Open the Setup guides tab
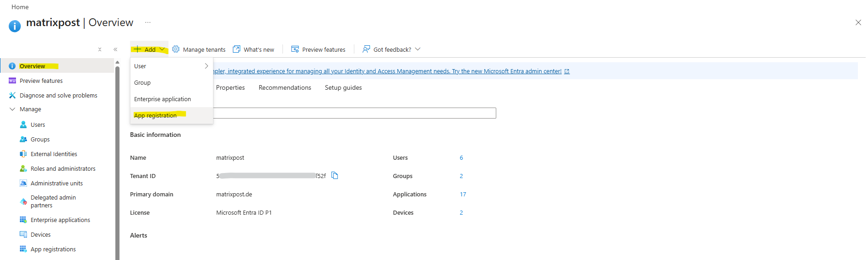The image size is (868, 260). point(343,87)
